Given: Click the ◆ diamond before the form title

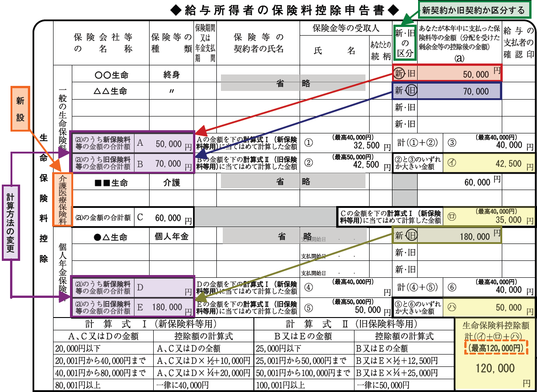Looking at the screenshot, I should [177, 10].
